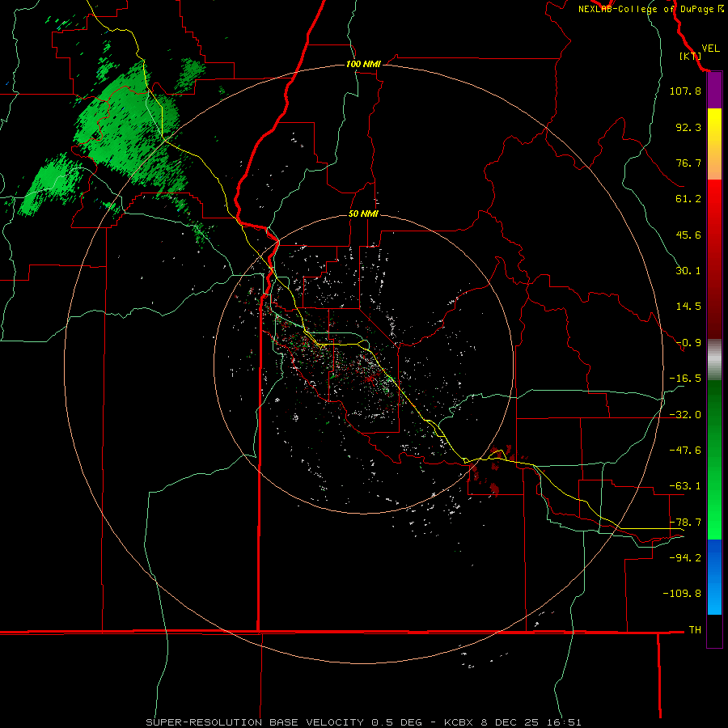Click the 50 NMI range ring label
Image resolution: width=728 pixels, height=728 pixels.
pyautogui.click(x=363, y=214)
